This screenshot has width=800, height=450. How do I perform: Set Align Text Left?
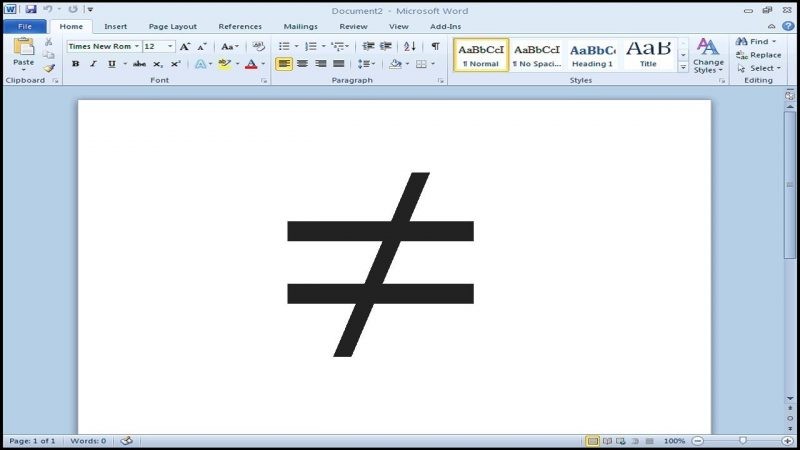tap(284, 64)
